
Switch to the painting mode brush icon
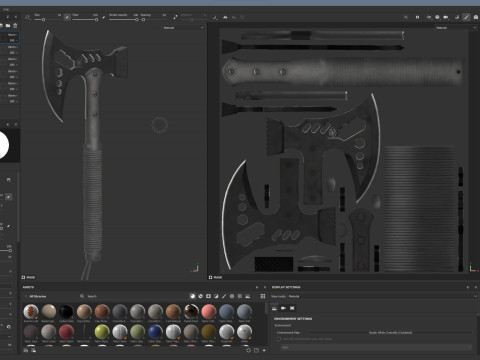point(466,17)
